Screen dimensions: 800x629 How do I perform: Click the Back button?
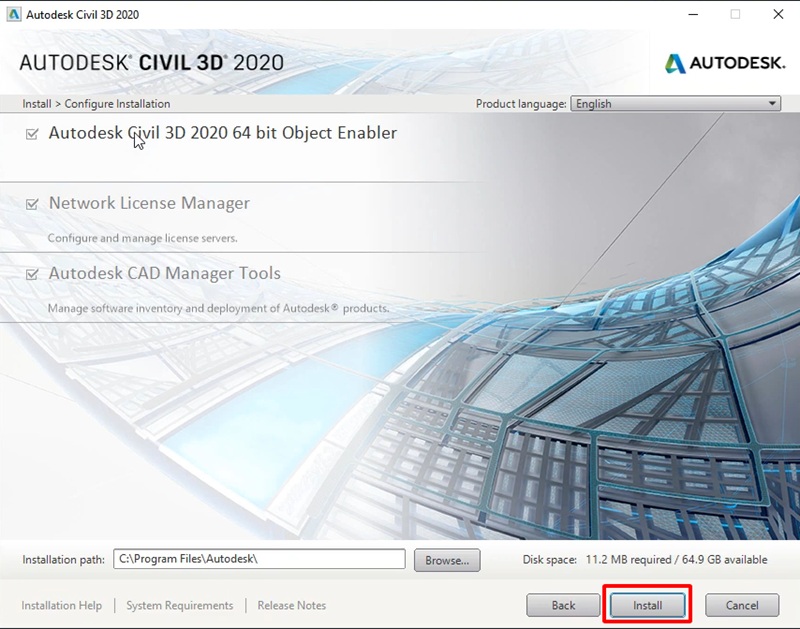click(x=562, y=605)
